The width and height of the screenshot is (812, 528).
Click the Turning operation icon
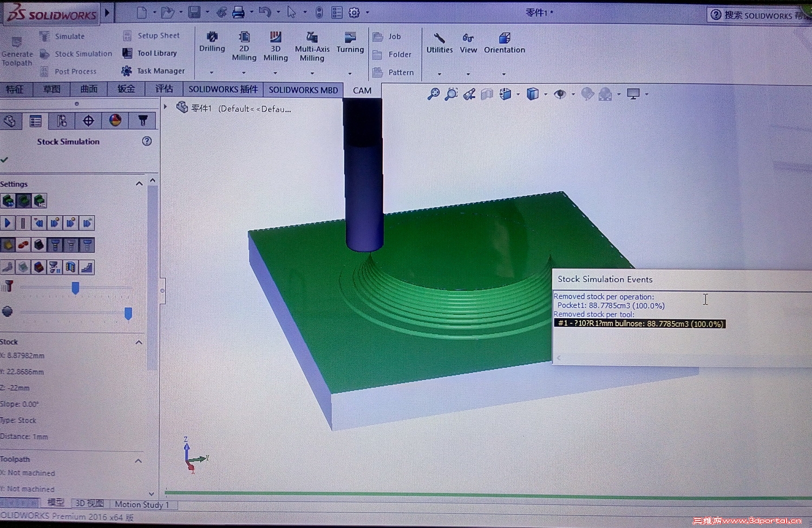point(350,37)
